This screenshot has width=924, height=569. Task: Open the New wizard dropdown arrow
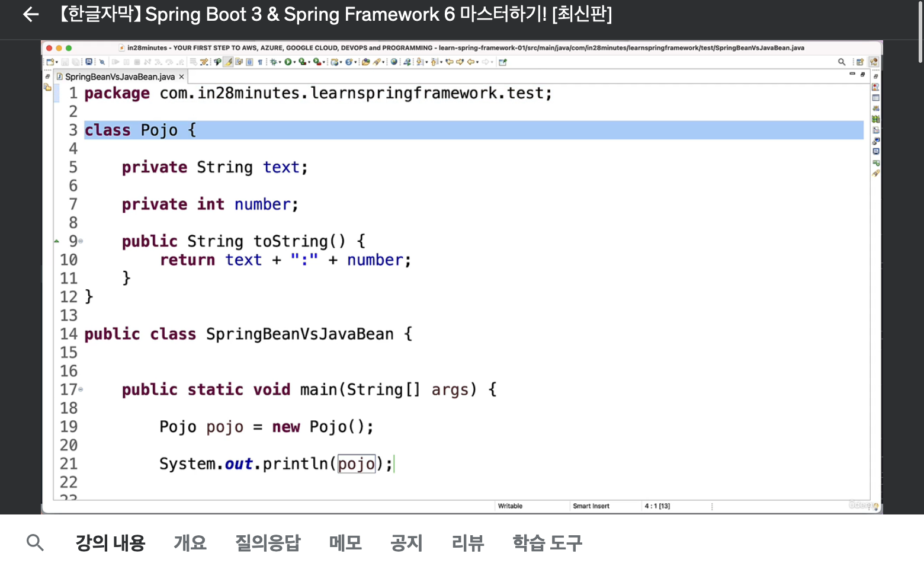[x=57, y=62]
